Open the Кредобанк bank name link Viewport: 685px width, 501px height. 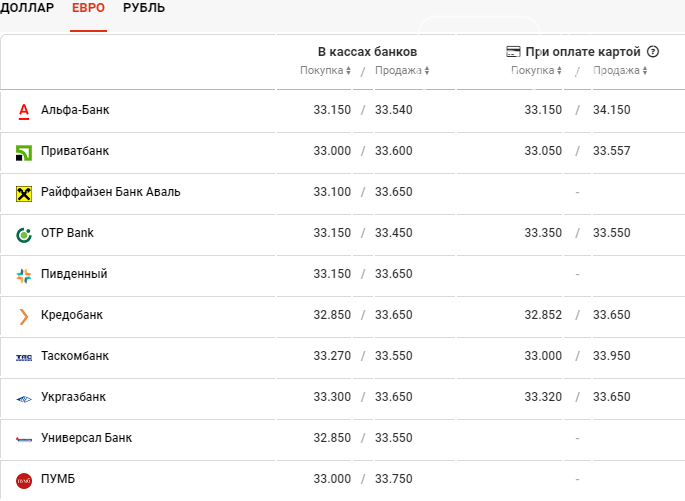click(x=72, y=315)
